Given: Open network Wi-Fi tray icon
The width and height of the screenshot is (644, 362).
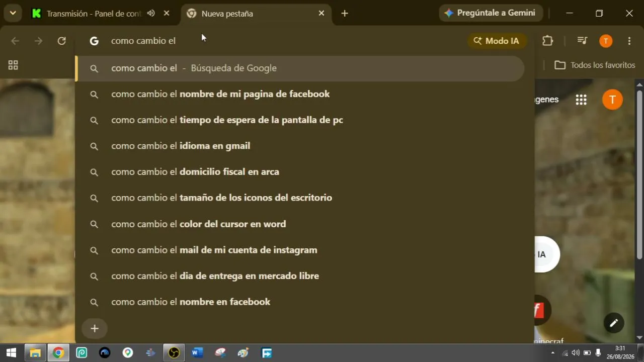Looking at the screenshot, I should click(565, 353).
